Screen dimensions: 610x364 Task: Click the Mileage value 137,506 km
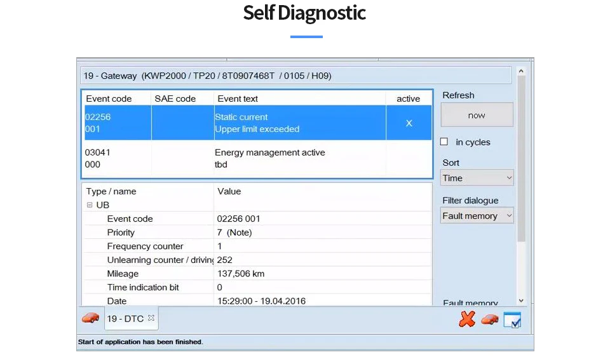pyautogui.click(x=241, y=274)
